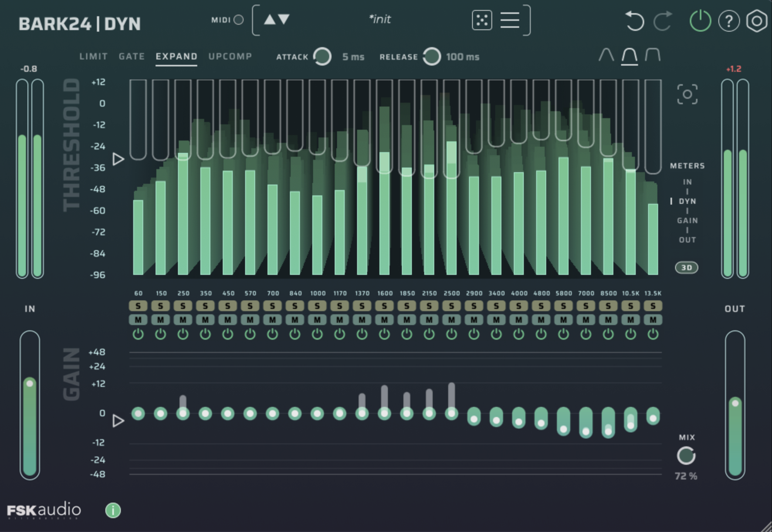This screenshot has width=772, height=532.
Task: Click the focus frame icon beside threshold graph
Action: point(687,94)
